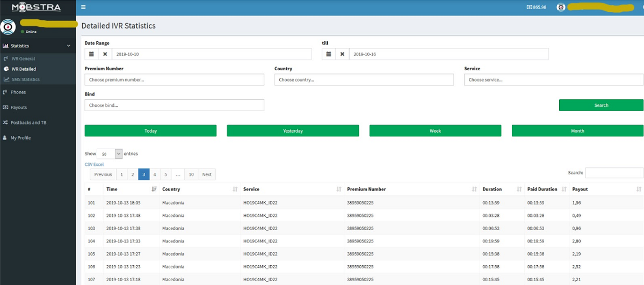Go to Payouts in sidebar
The width and height of the screenshot is (644, 285).
click(18, 107)
